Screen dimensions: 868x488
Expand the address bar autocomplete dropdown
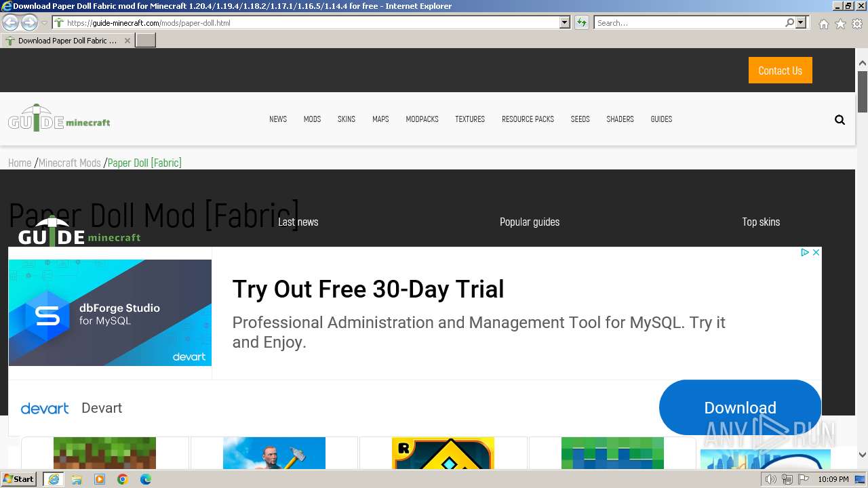pyautogui.click(x=564, y=23)
